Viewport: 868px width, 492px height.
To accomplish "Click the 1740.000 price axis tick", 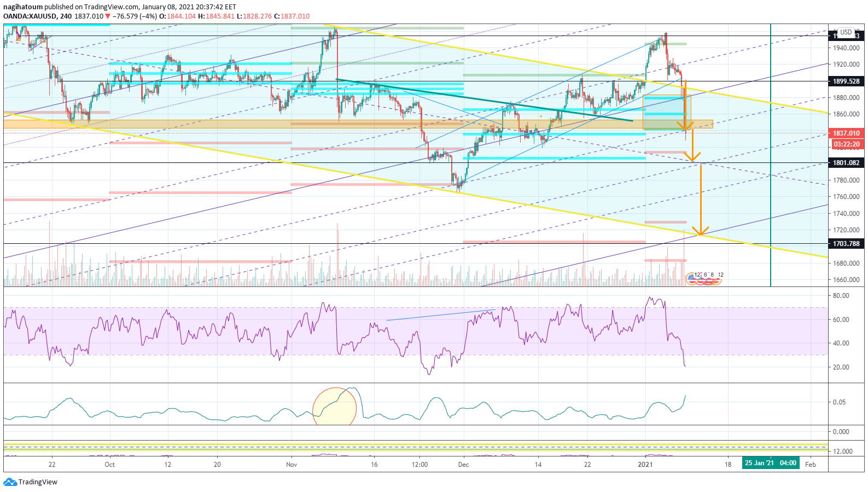I will point(847,214).
